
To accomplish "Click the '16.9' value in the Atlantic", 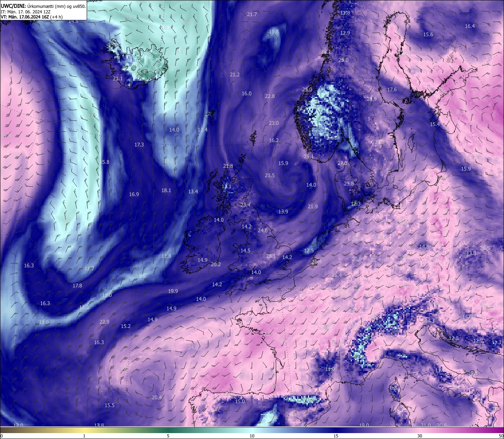I will tap(134, 194).
